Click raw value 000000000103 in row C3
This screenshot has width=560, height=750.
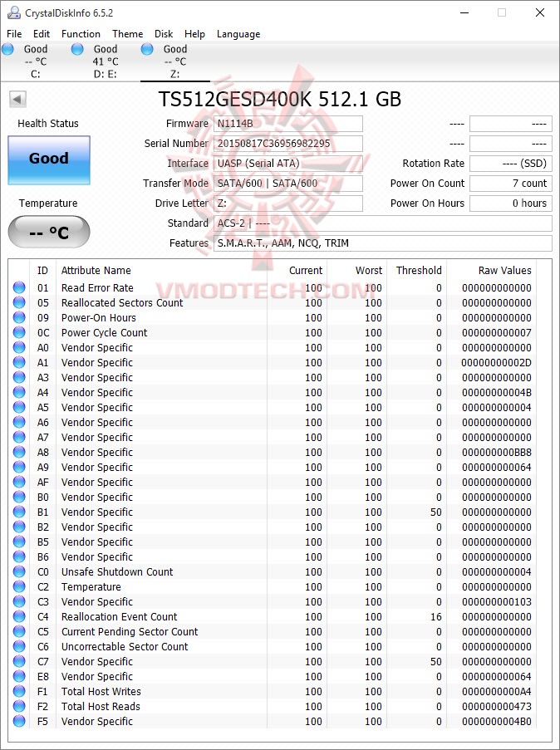coord(496,601)
